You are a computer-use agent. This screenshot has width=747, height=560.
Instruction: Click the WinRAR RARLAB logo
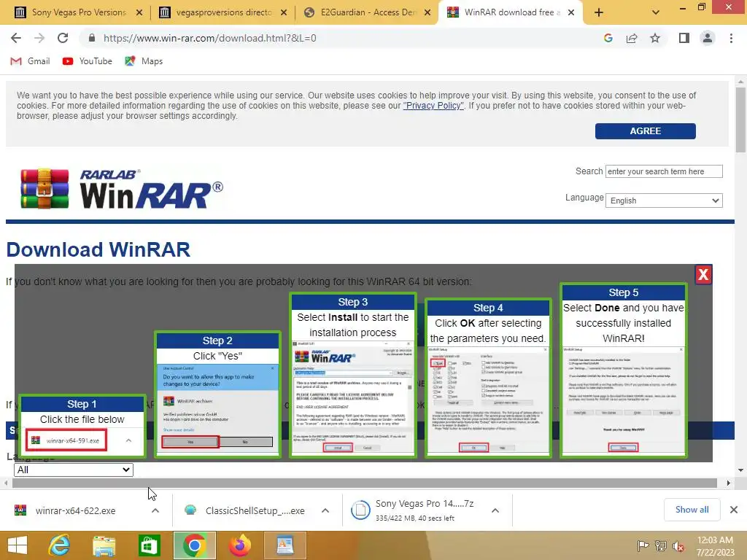[122, 189]
